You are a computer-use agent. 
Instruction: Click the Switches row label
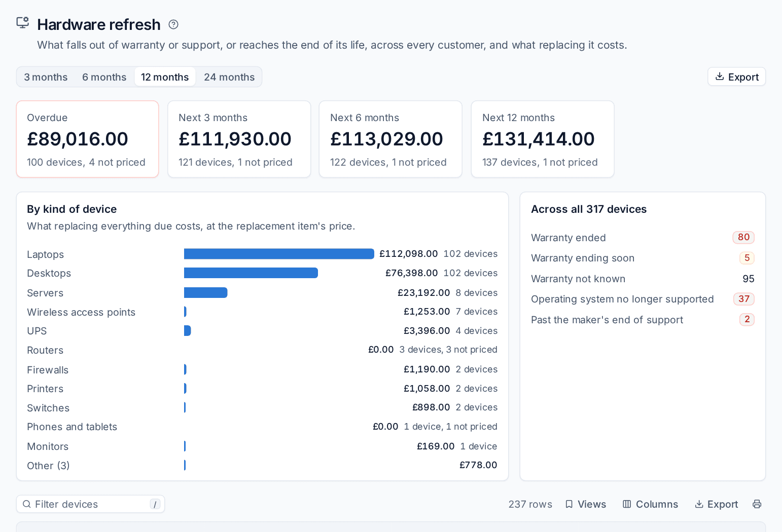pos(48,408)
